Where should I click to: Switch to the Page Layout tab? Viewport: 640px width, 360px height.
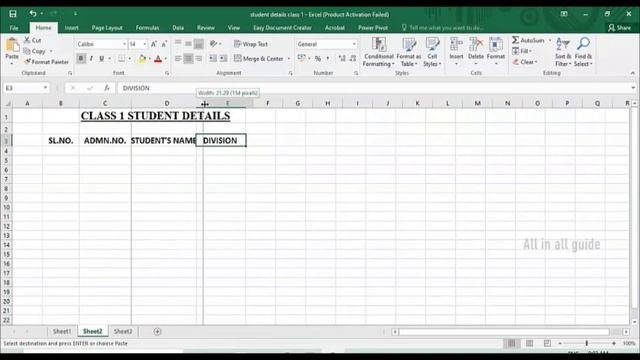[x=107, y=28]
